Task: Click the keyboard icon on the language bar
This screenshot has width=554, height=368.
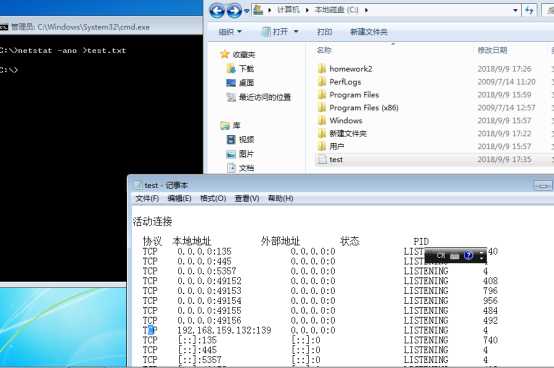Action: 455,256
